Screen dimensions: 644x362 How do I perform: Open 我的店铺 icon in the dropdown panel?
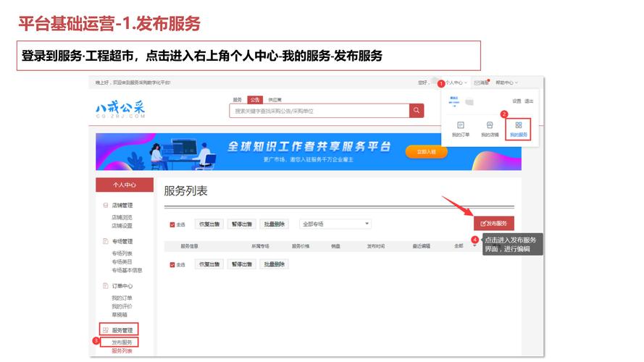(490, 125)
